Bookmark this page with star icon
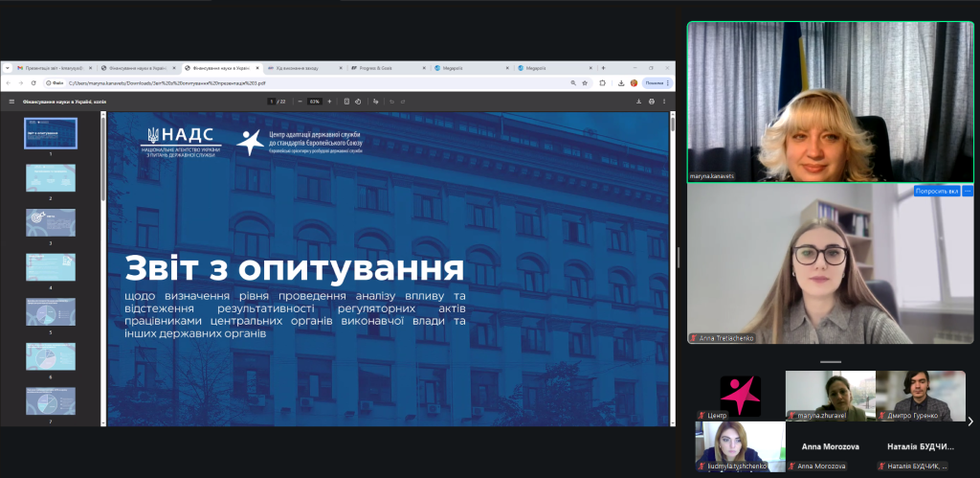Image resolution: width=980 pixels, height=478 pixels. pos(586,83)
